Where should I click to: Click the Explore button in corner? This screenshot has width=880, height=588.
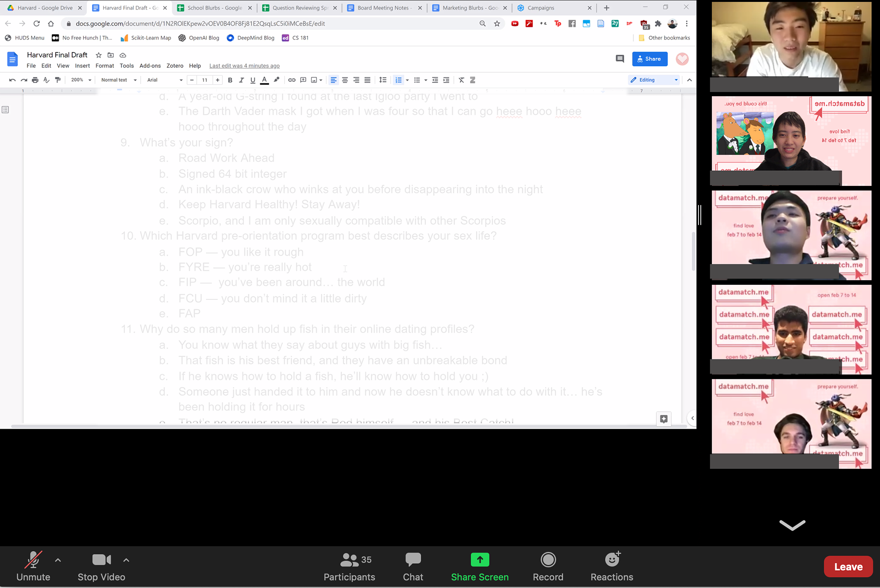point(663,419)
